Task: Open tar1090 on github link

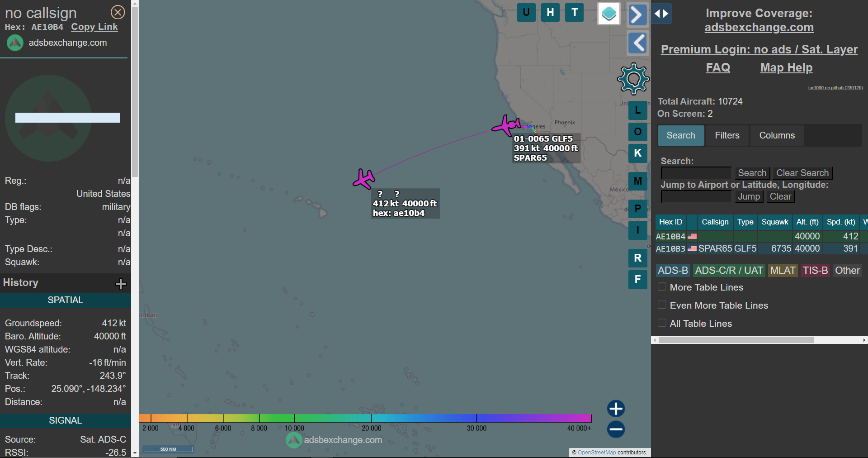Action: click(835, 88)
